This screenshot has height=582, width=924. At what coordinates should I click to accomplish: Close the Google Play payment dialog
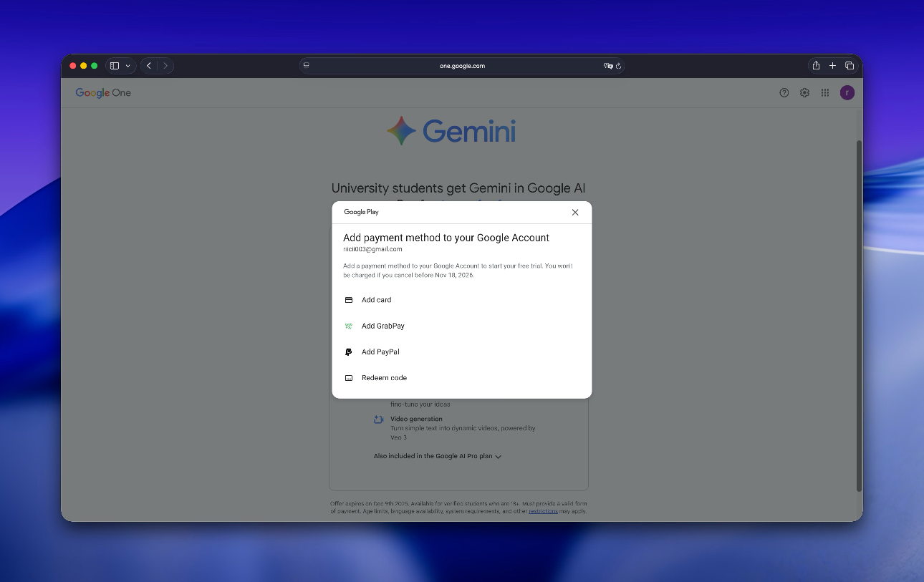(x=575, y=213)
